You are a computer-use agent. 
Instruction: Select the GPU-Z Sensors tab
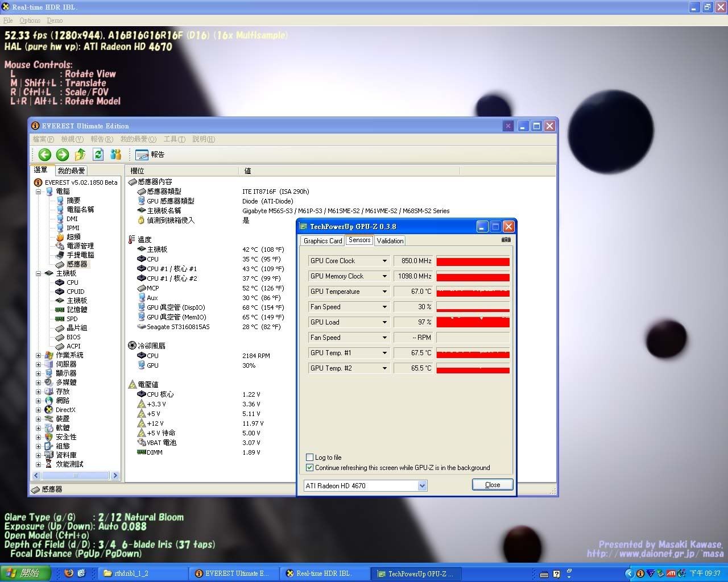[x=359, y=240]
